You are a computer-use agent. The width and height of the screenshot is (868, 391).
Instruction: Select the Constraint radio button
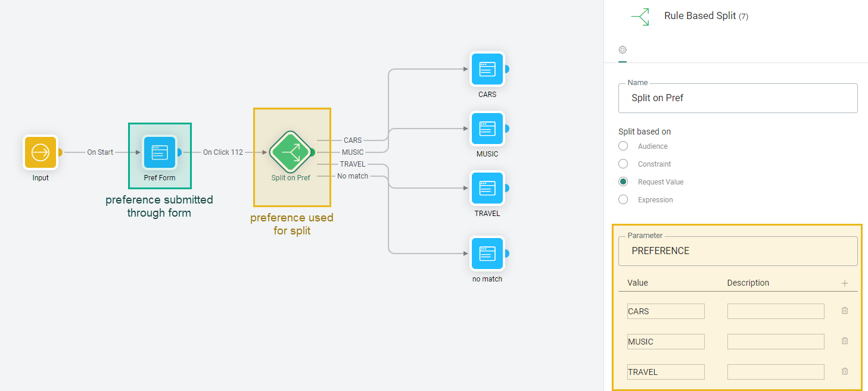pos(623,164)
